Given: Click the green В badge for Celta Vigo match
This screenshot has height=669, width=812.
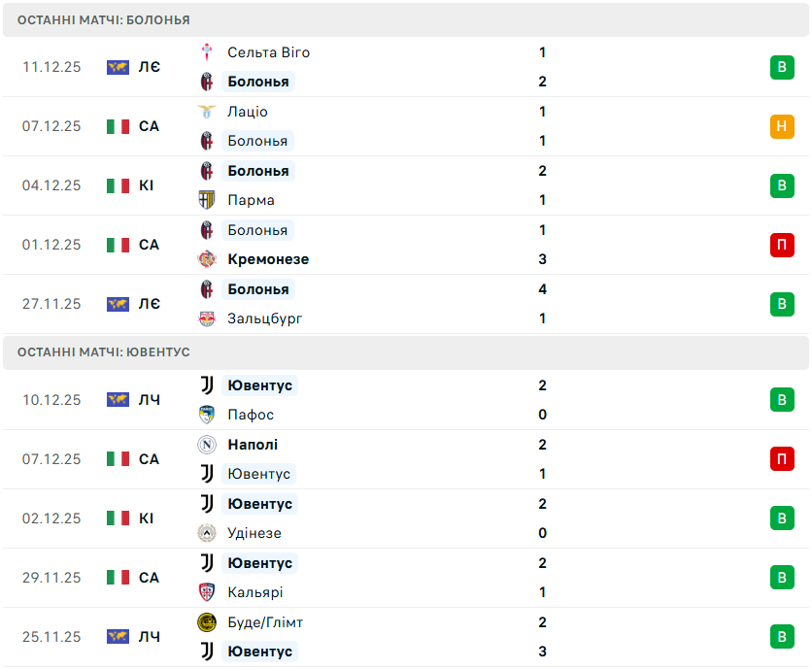Looking at the screenshot, I should pyautogui.click(x=782, y=67).
